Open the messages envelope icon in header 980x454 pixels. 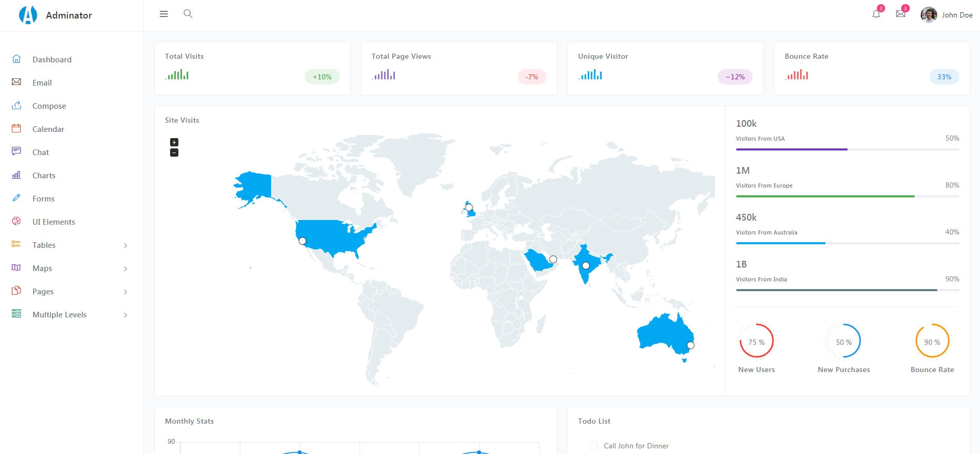click(x=901, y=14)
